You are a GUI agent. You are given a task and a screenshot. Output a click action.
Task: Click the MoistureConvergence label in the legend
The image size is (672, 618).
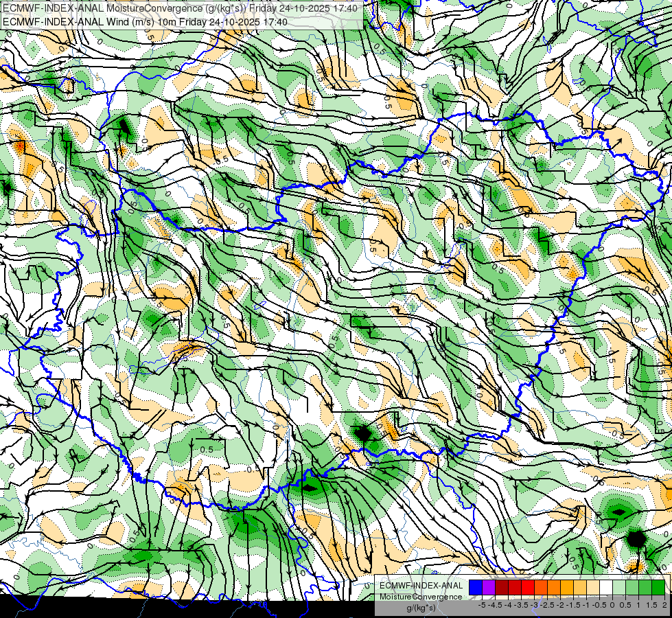[421, 597]
